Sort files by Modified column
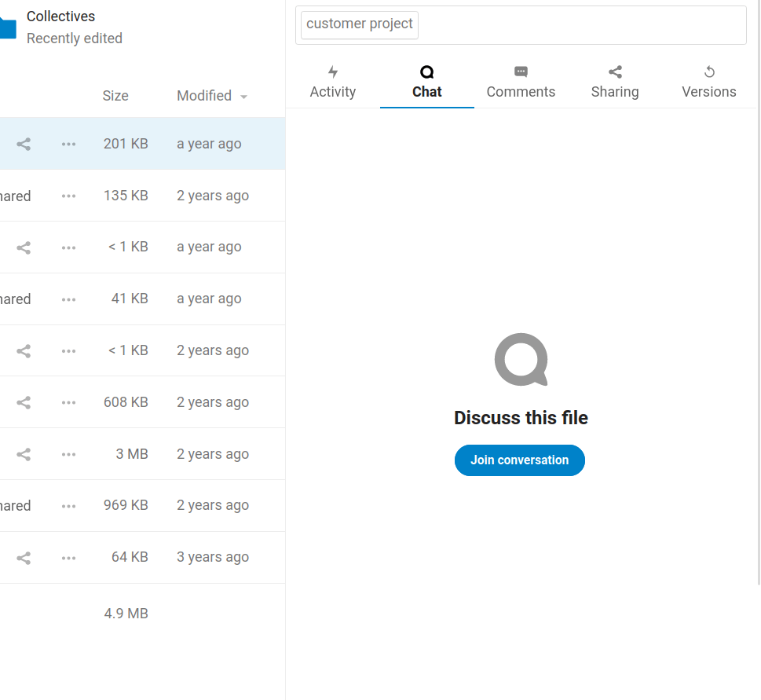Viewport: 761px width, 700px height. point(204,96)
